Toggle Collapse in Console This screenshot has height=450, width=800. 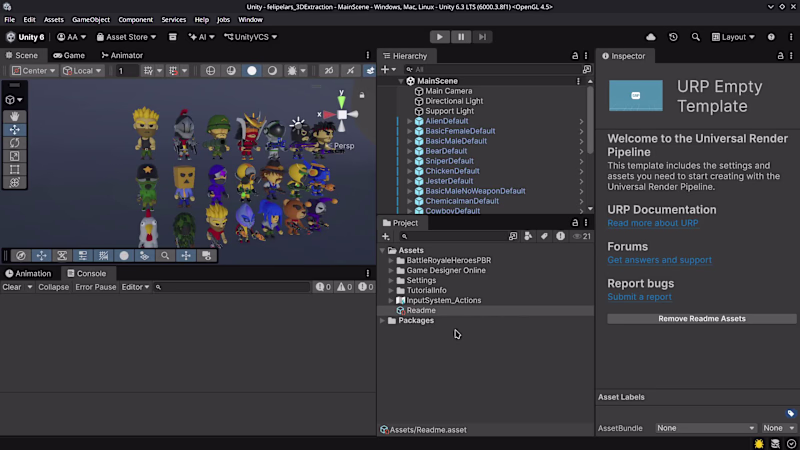pos(53,287)
